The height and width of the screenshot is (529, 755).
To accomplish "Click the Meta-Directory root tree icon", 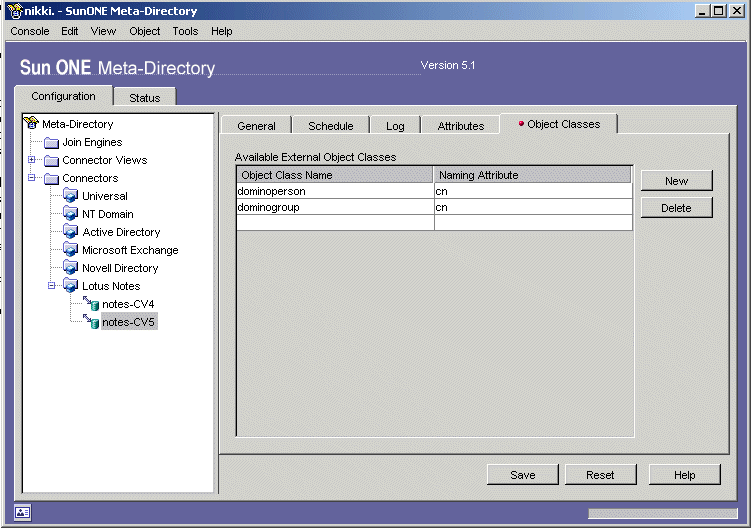I will (31, 123).
